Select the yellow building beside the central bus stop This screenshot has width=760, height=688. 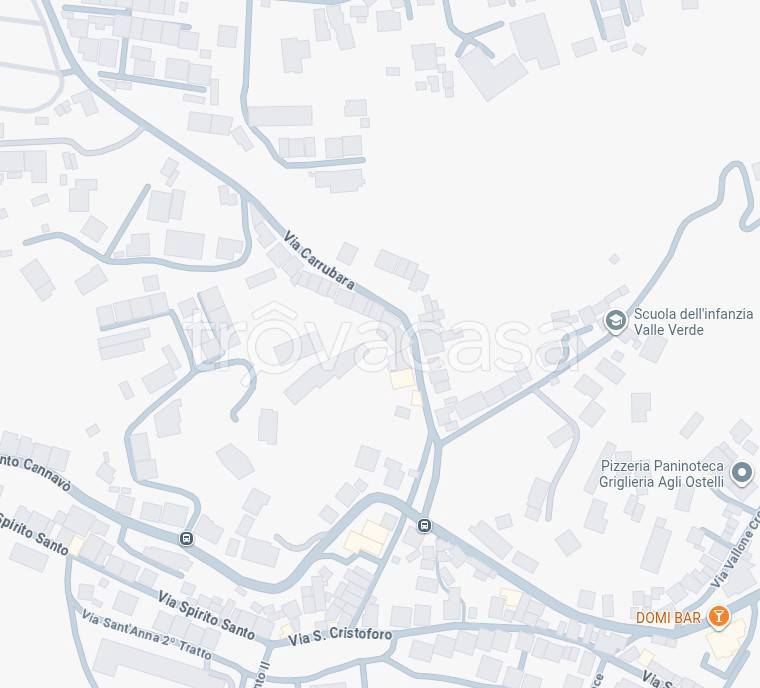pos(367,538)
